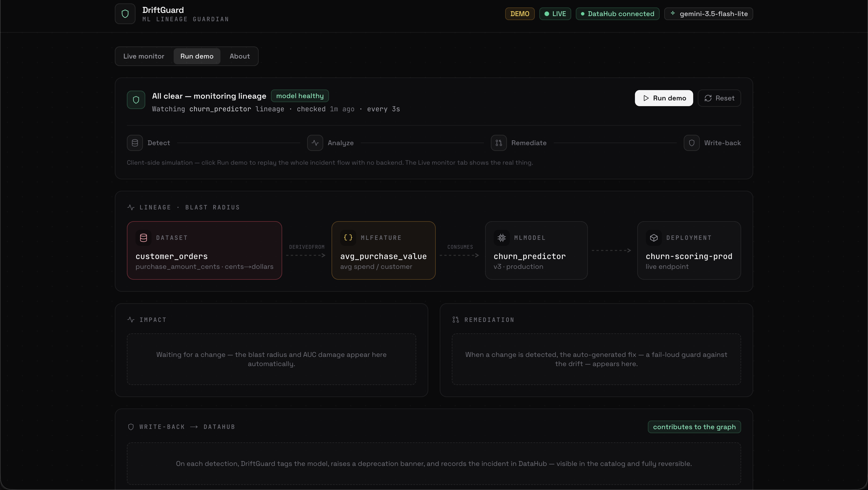The width and height of the screenshot is (868, 490).
Task: Click the play icon in Run demo button
Action: 646,98
